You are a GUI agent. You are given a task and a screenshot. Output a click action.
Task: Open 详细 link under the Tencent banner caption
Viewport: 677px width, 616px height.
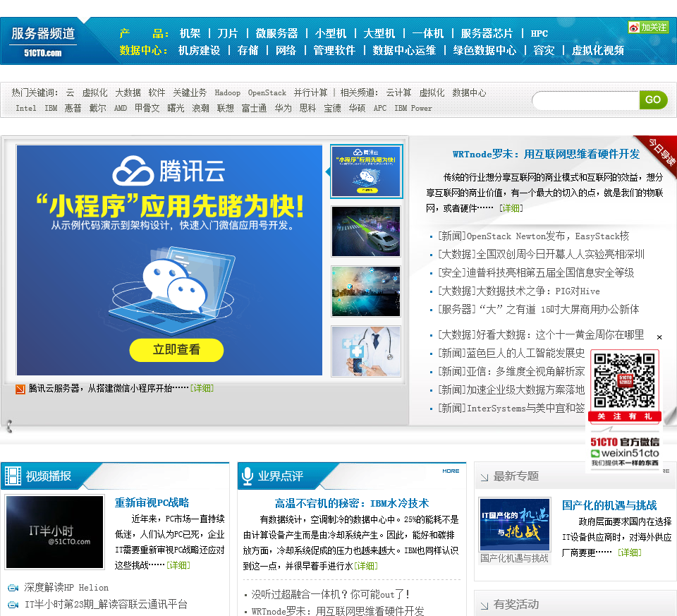202,388
